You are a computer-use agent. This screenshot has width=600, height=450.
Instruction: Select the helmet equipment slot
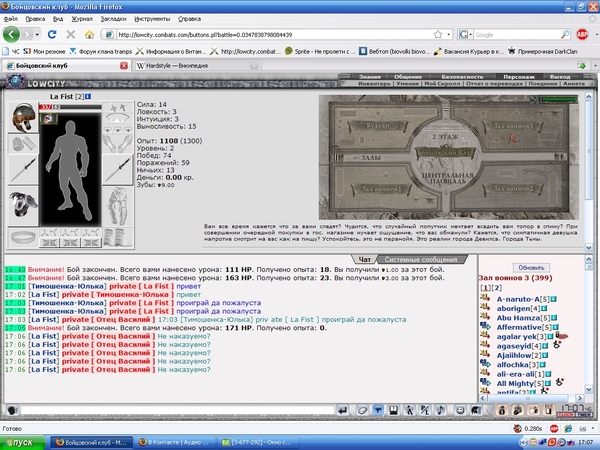23,117
